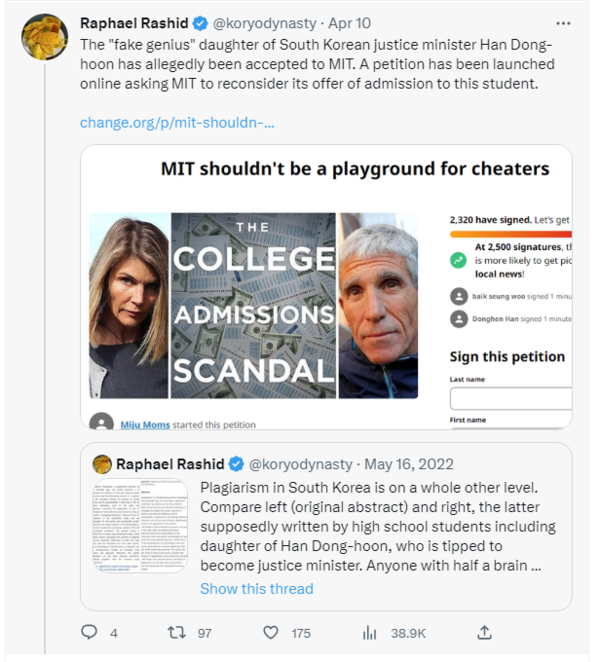Click "Show this thread" link
The image size is (600, 662).
click(256, 589)
